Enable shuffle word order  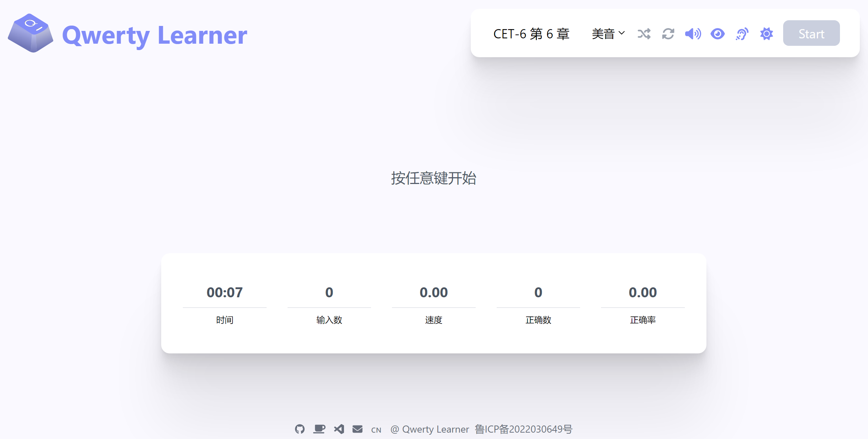[644, 34]
